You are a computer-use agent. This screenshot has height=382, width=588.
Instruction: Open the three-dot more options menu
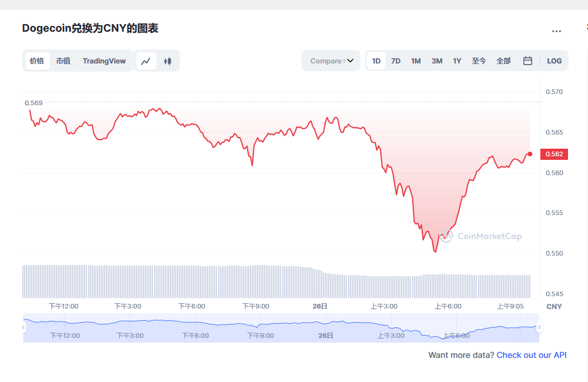point(556,32)
